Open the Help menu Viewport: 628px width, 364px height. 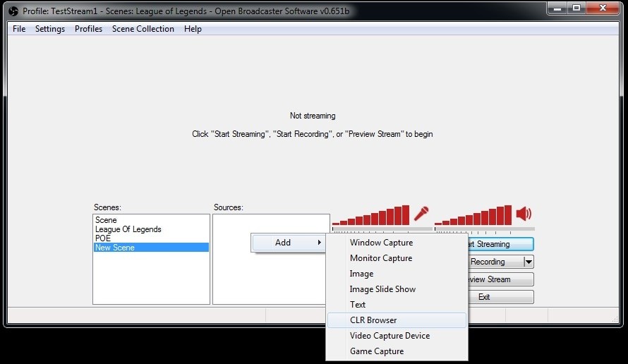pyautogui.click(x=193, y=29)
